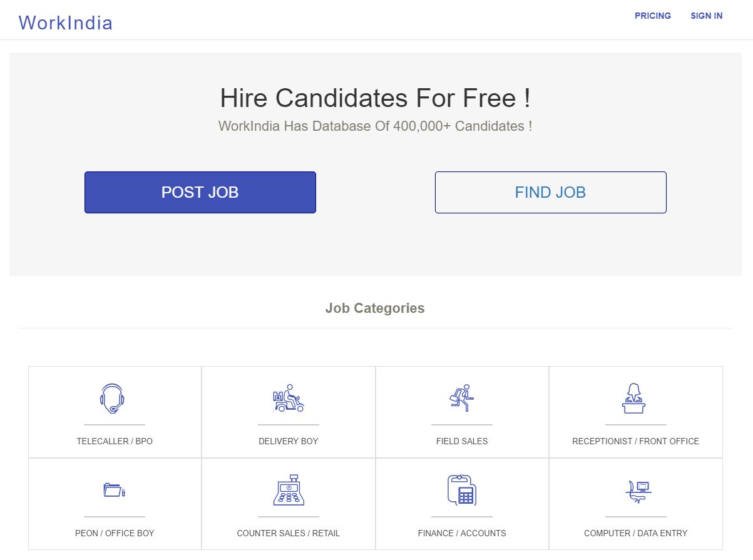Select the DELIVERY BOY category label

point(288,441)
